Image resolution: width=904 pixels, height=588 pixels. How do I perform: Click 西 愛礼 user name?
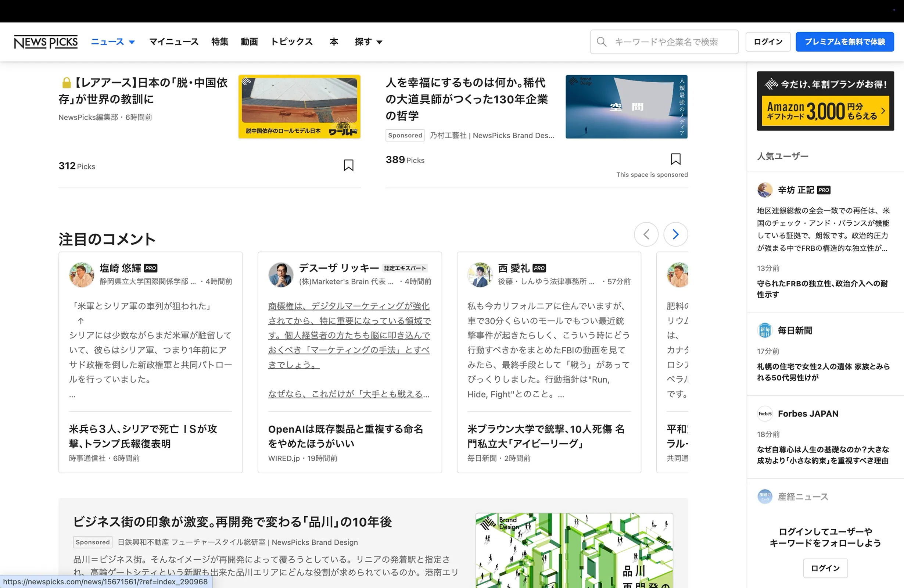pyautogui.click(x=513, y=268)
